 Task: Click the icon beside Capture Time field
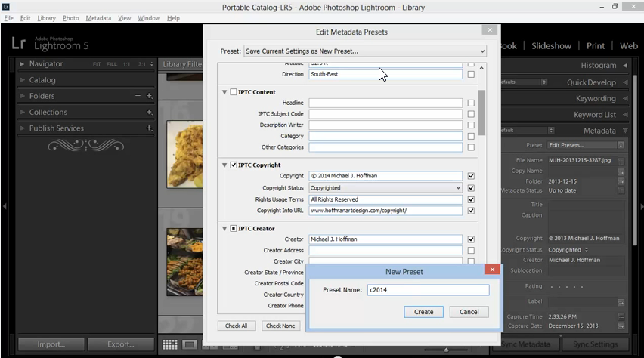(621, 317)
